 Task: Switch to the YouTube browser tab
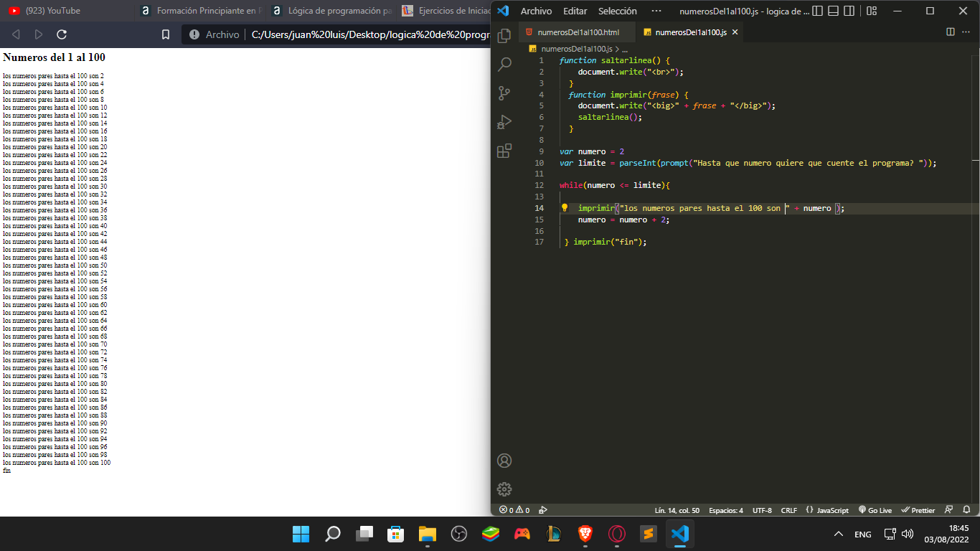(x=65, y=11)
